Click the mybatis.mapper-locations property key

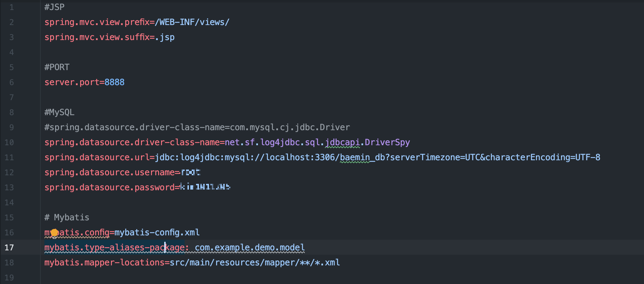pos(104,263)
